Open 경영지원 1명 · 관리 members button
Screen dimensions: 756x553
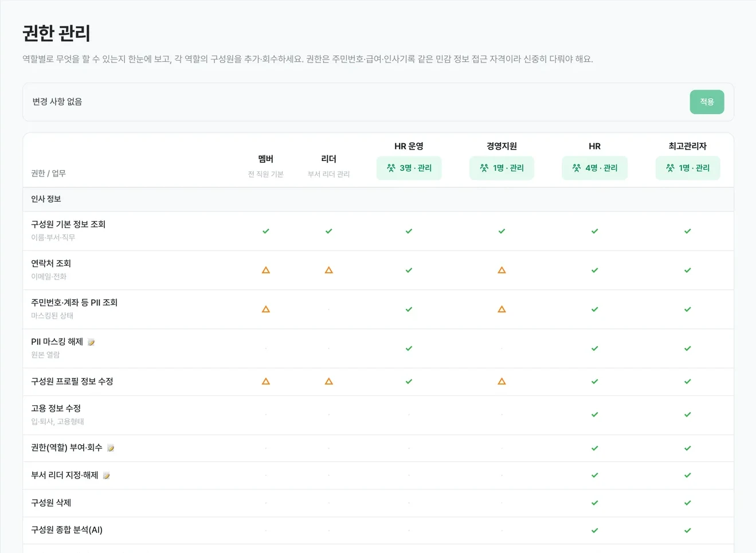coord(502,168)
